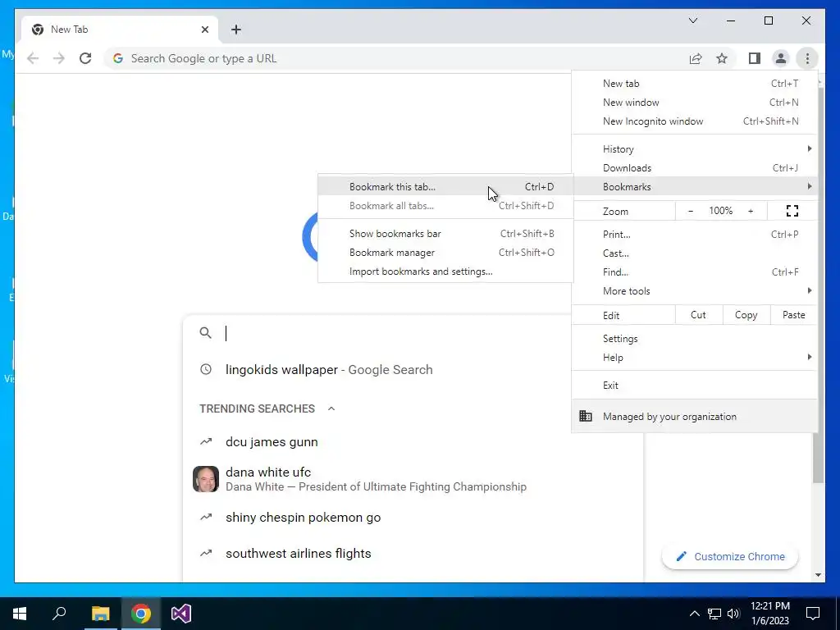Click the tab search chevron icon

coord(692,21)
